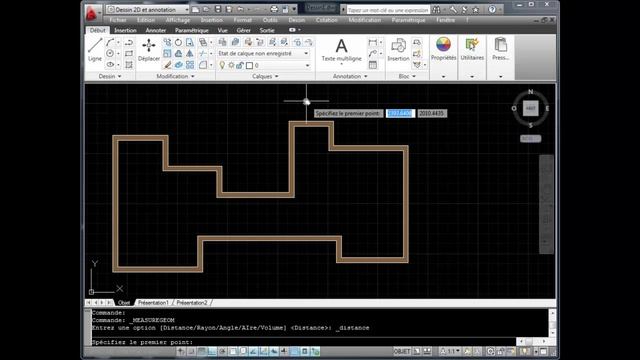Click the Rotate tool in Modification panel
Viewport: 640px width, 360px height.
178,42
